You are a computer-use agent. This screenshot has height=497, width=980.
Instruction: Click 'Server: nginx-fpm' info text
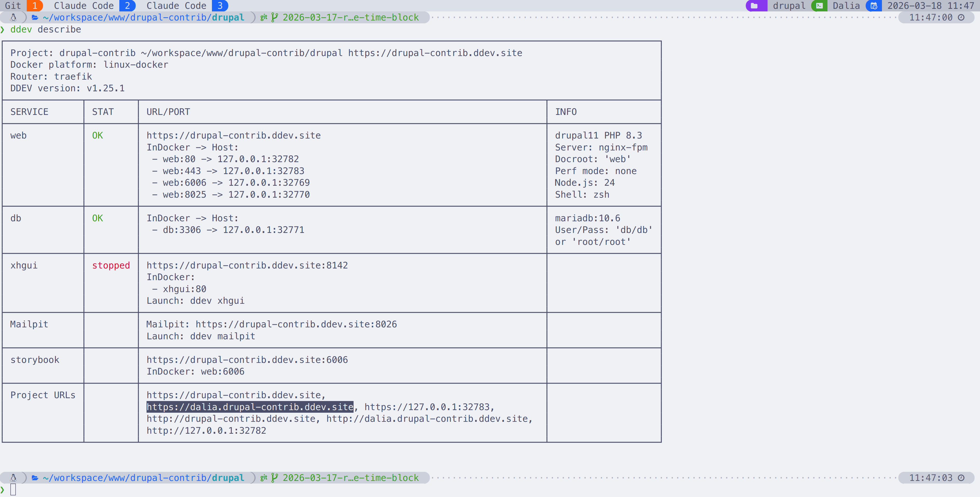coord(601,147)
